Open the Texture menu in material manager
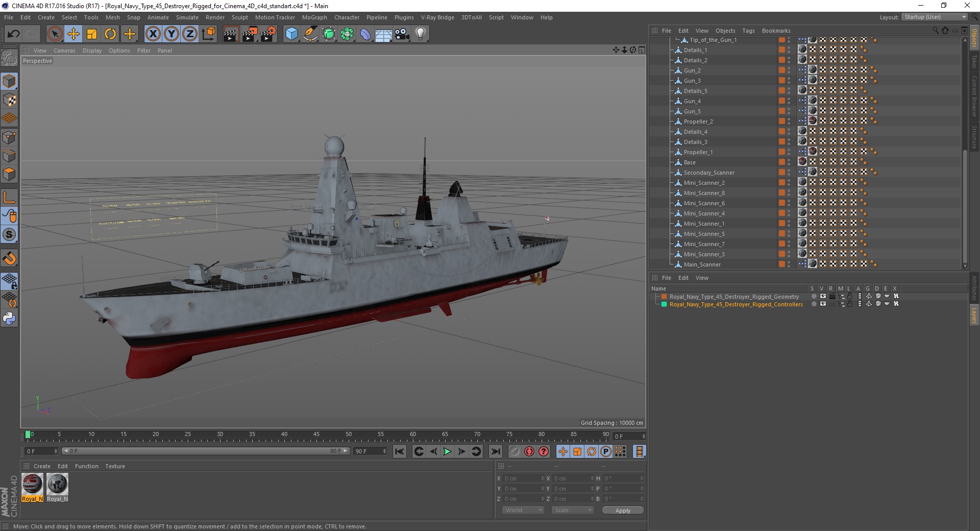Viewport: 980px width, 531px height. (x=115, y=466)
